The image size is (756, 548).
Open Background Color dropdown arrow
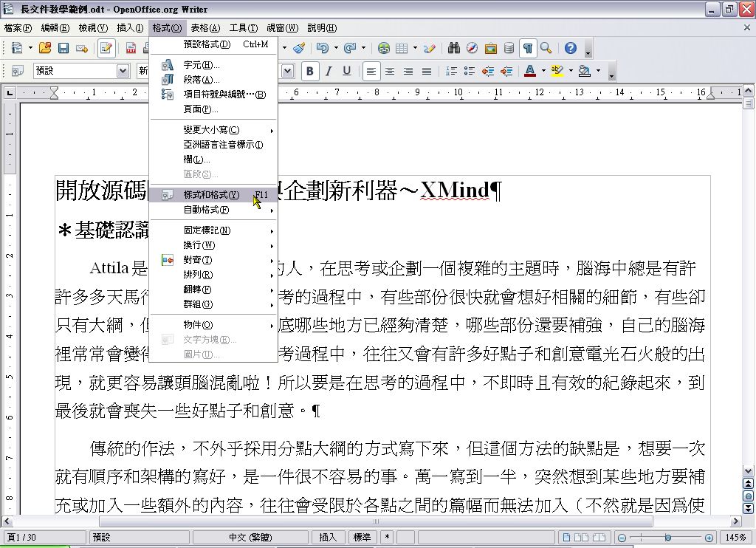click(598, 71)
